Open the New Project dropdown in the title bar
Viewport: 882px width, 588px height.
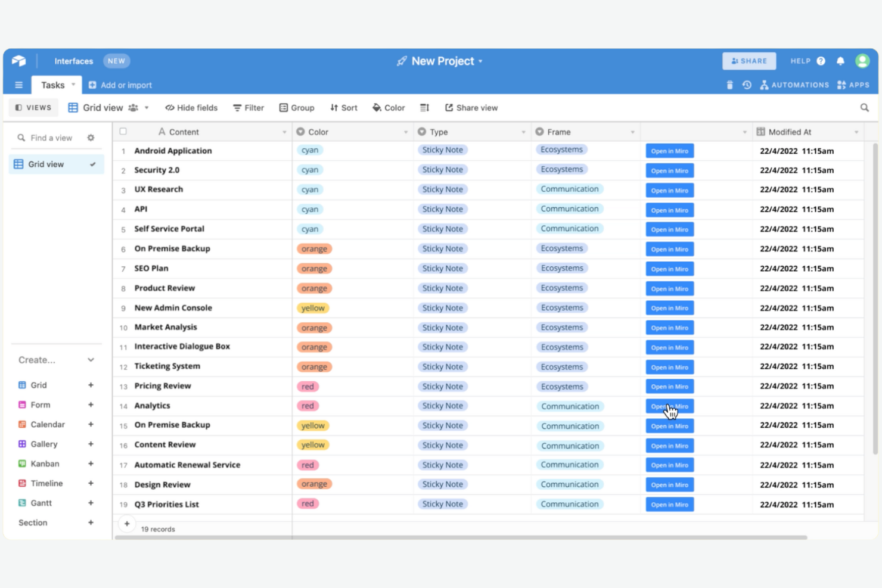pos(480,61)
